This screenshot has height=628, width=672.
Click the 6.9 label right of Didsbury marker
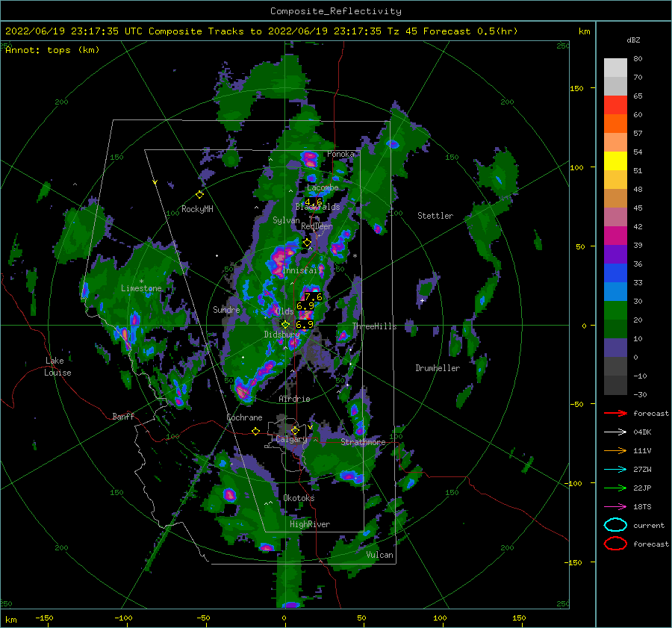click(305, 325)
